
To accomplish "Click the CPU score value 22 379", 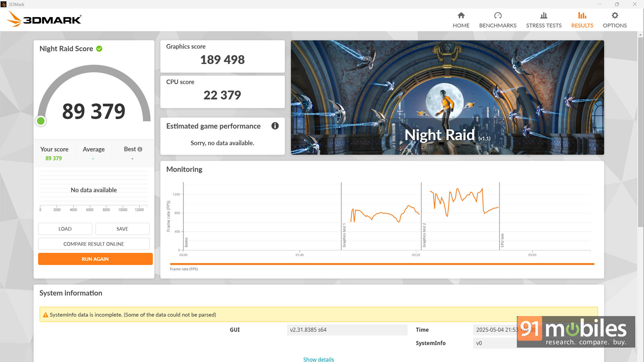I will point(222,95).
